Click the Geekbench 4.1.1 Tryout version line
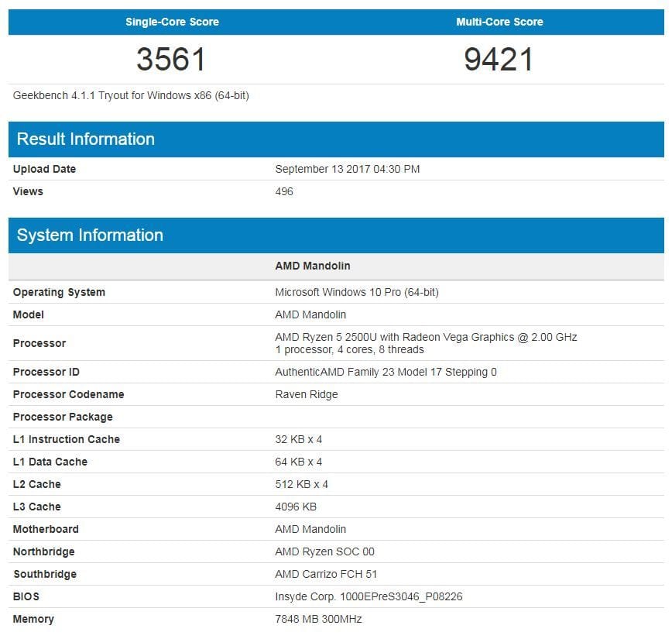The height and width of the screenshot is (639, 672). [131, 95]
